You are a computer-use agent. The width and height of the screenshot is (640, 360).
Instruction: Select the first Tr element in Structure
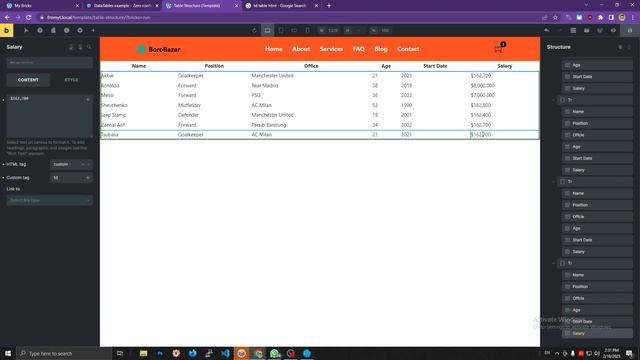coord(595,100)
